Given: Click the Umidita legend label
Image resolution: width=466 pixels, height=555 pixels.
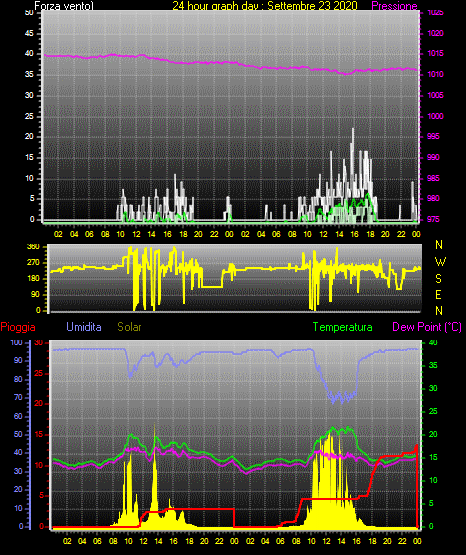Looking at the screenshot, I should tap(84, 327).
